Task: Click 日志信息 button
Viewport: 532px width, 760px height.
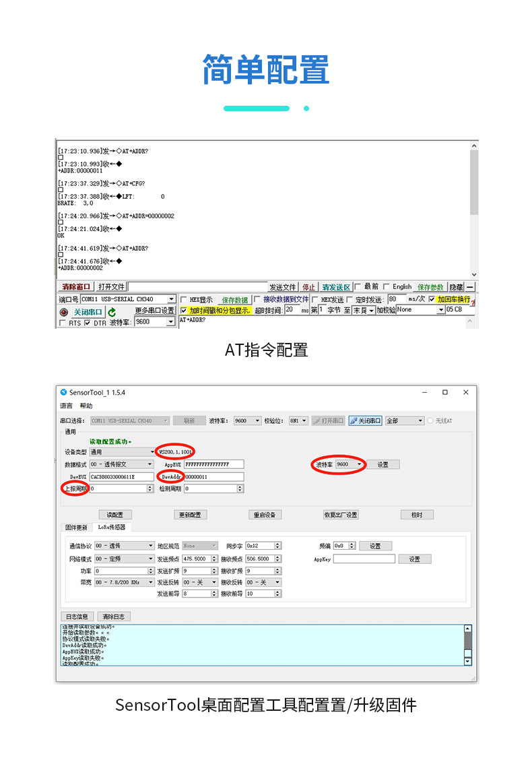Action: [x=77, y=616]
